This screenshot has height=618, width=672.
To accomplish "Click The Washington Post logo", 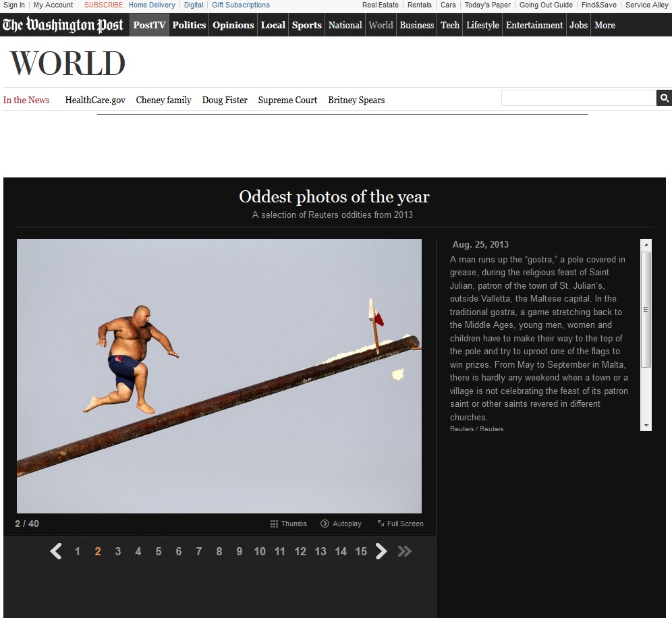I will point(63,26).
